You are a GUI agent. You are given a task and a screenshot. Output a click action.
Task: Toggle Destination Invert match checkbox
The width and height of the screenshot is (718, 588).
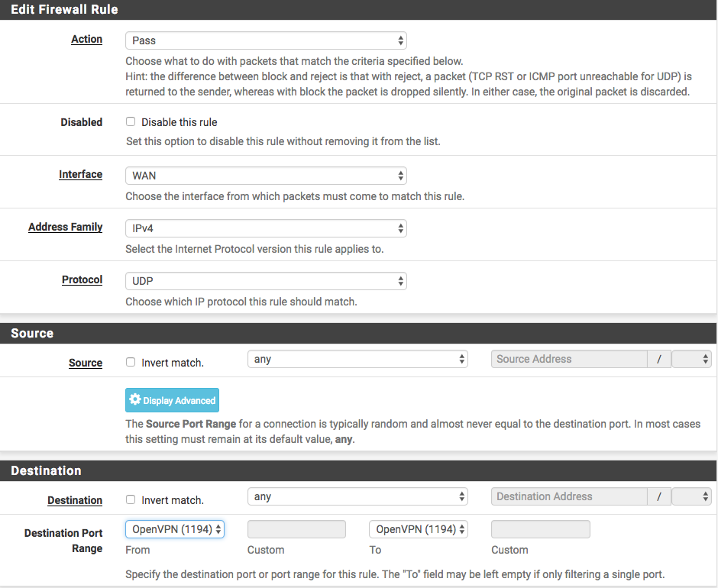point(131,500)
